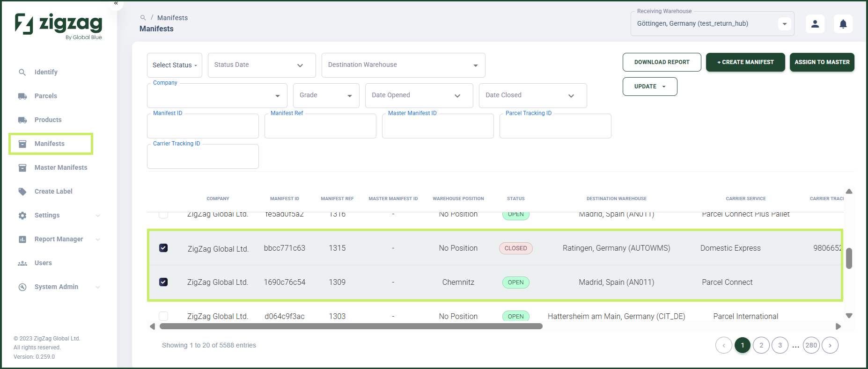The width and height of the screenshot is (868, 369).
Task: Click the Products truck icon
Action: click(22, 120)
